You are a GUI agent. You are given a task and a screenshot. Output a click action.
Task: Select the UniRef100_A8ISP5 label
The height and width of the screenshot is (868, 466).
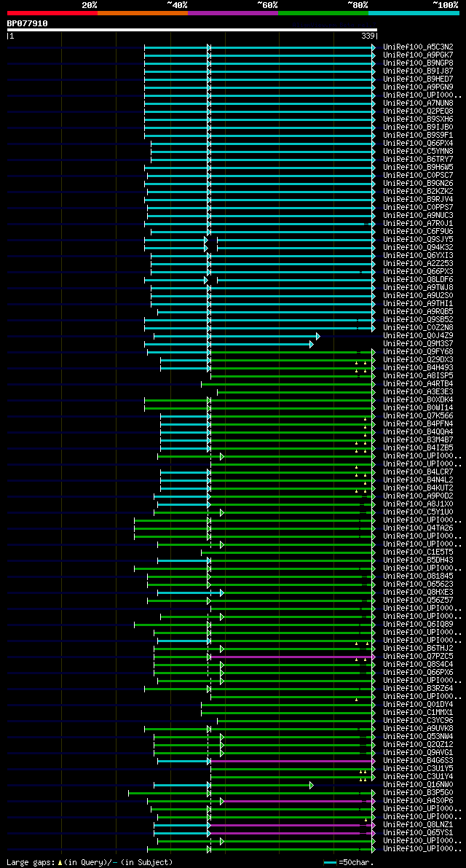pyautogui.click(x=418, y=377)
